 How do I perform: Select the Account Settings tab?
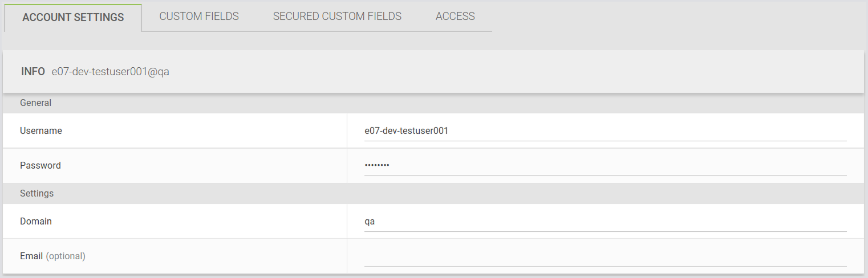coord(73,18)
